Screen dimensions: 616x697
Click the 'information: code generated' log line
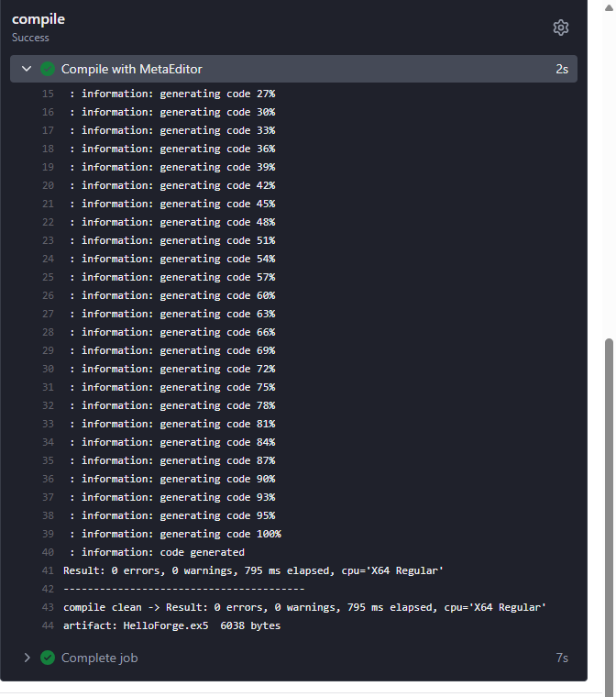pyautogui.click(x=158, y=552)
